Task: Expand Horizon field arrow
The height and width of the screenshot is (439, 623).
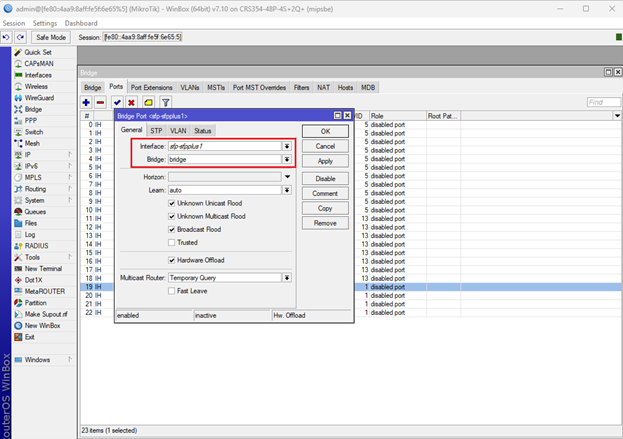Action: (287, 177)
